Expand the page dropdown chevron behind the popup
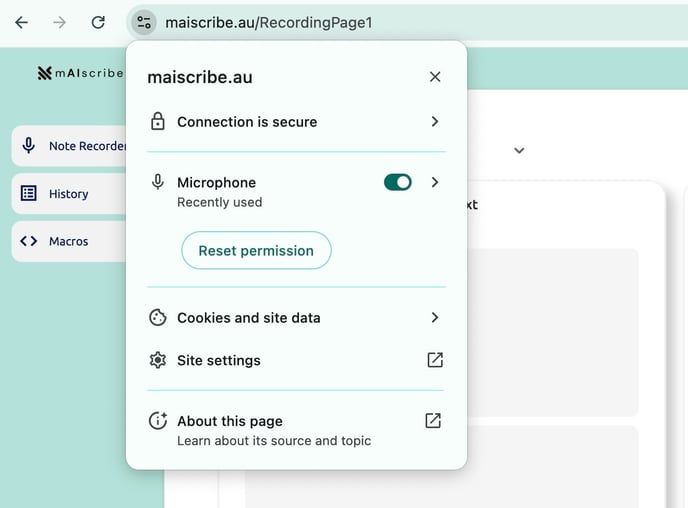Viewport: 688px width, 508px height. coord(519,151)
